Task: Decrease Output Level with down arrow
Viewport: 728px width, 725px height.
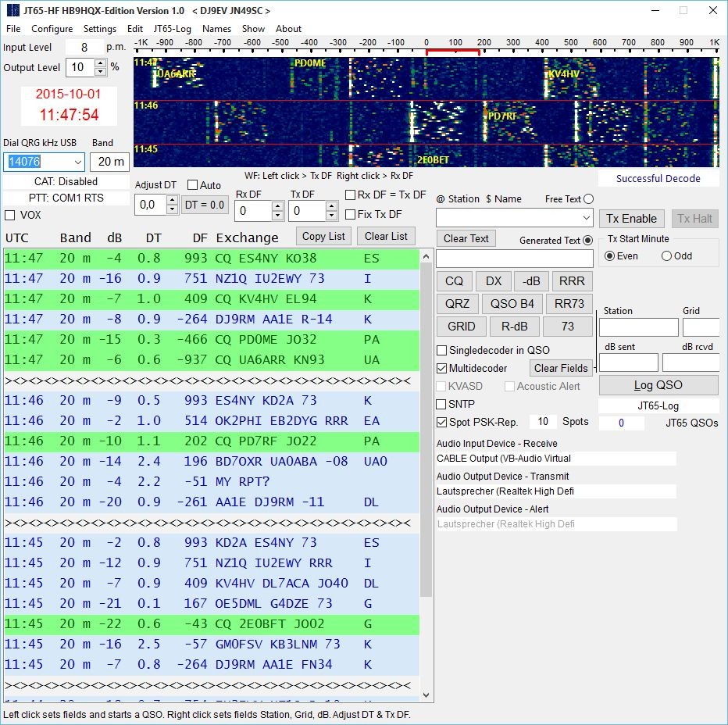Action: [100, 72]
